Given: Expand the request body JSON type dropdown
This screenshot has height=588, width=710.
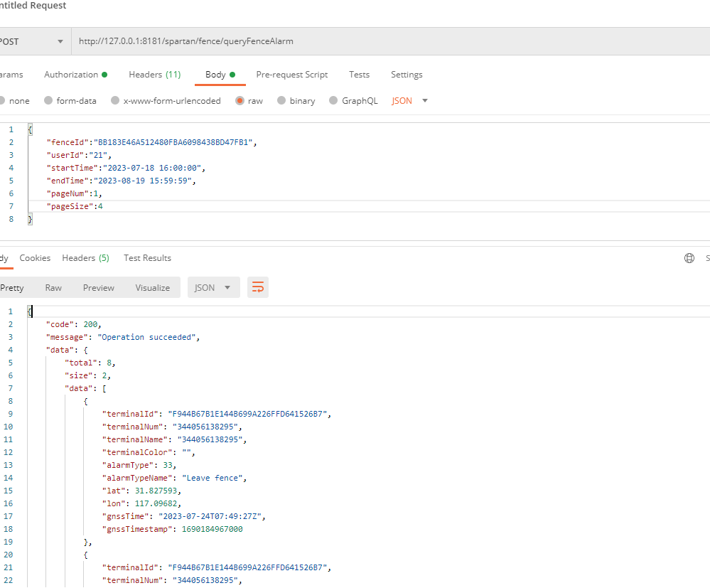Looking at the screenshot, I should click(410, 101).
